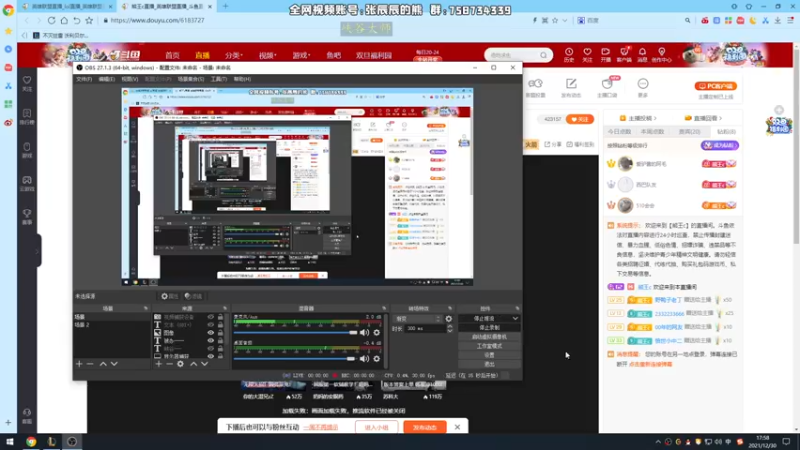Expand the 主播投稿 section
The height and width of the screenshot is (450, 800).
click(x=638, y=118)
